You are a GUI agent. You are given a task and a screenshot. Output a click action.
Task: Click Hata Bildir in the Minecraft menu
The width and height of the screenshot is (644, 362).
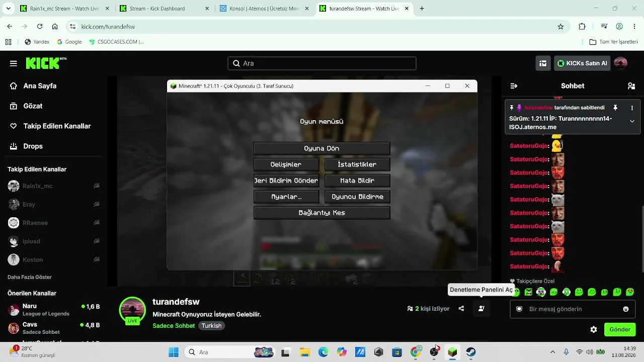click(357, 180)
